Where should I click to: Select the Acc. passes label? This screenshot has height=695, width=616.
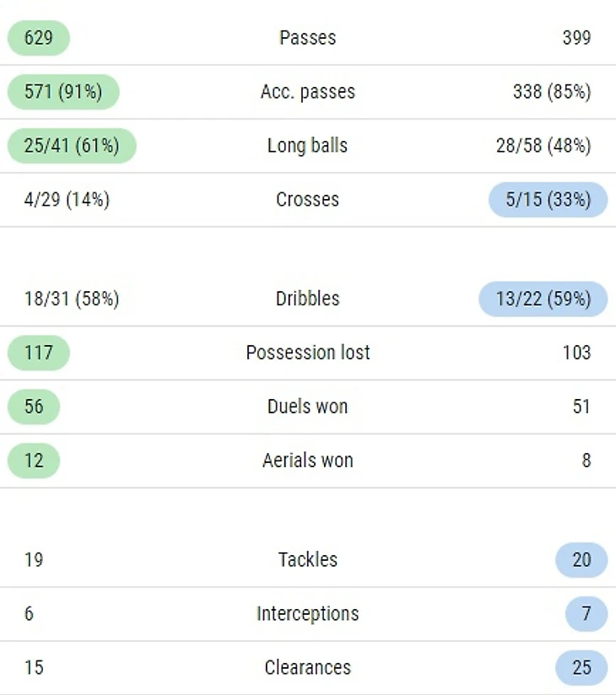tap(308, 92)
